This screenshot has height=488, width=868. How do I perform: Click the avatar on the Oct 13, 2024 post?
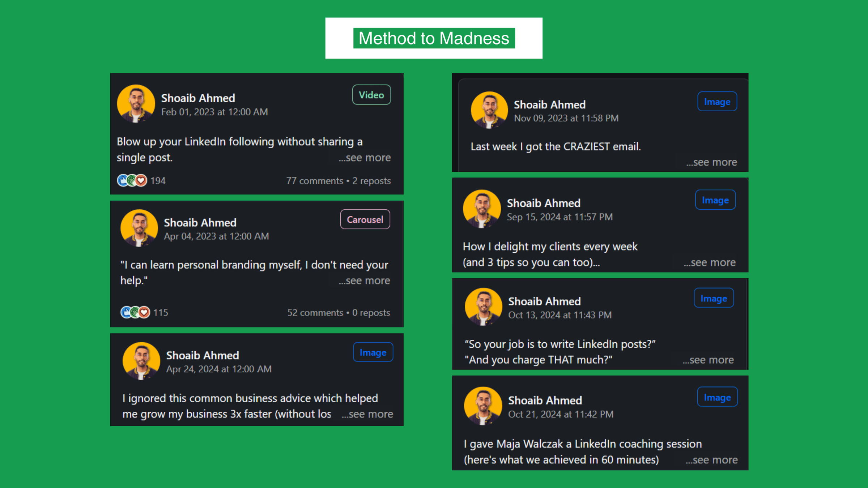[484, 307]
